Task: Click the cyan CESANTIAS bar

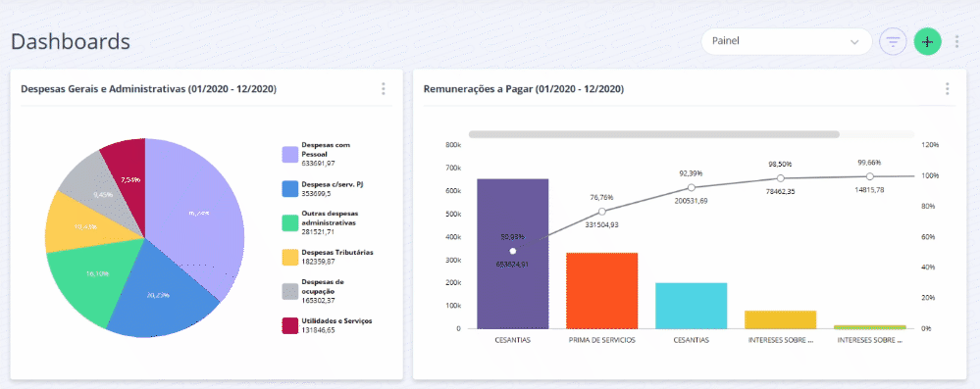Action: pyautogui.click(x=692, y=306)
